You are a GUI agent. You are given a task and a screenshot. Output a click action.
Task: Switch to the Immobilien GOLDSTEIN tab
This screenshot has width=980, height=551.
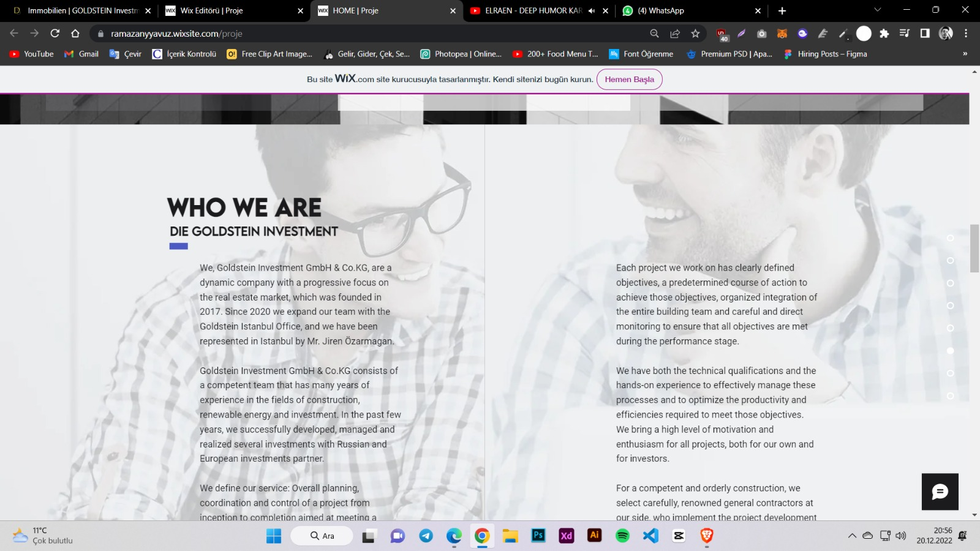(x=82, y=11)
